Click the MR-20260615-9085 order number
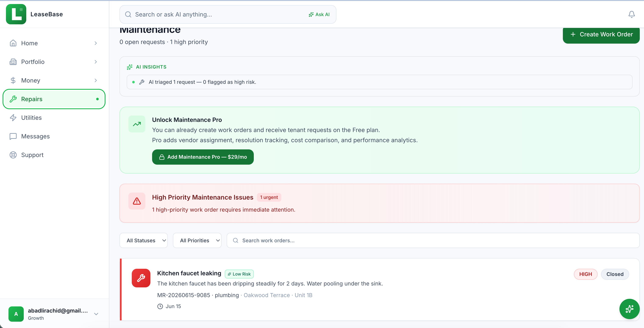The width and height of the screenshot is (644, 328). tap(183, 295)
